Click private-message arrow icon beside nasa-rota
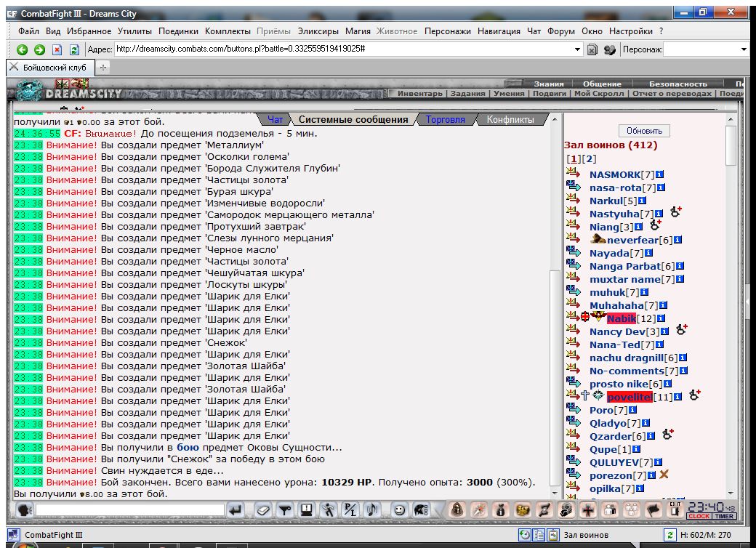Image resolution: width=756 pixels, height=548 pixels. pos(574,185)
